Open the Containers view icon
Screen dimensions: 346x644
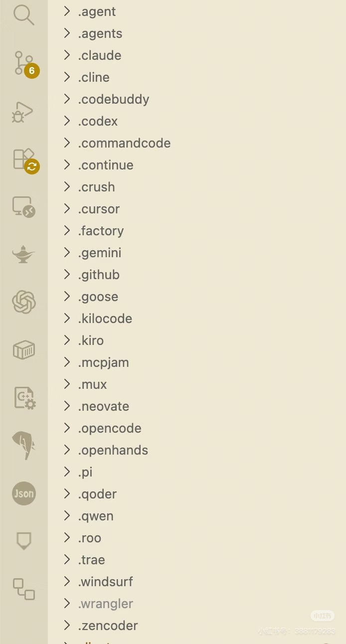(x=23, y=350)
